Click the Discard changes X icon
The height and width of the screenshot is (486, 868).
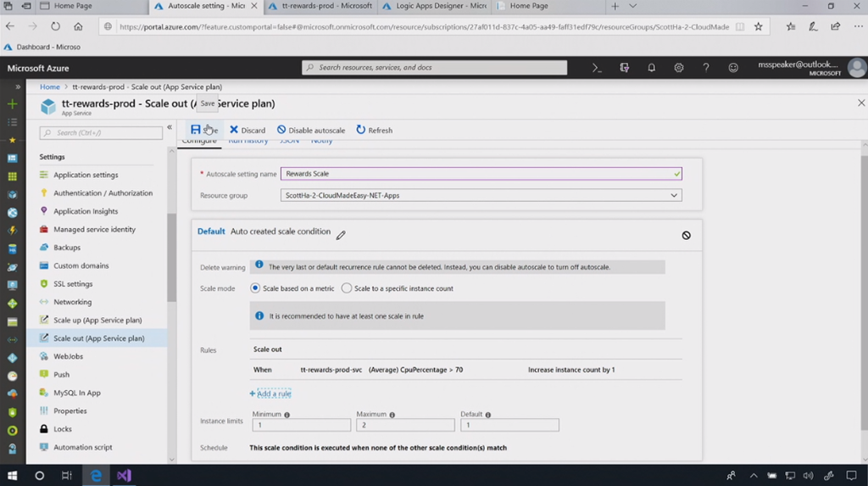[x=234, y=130]
